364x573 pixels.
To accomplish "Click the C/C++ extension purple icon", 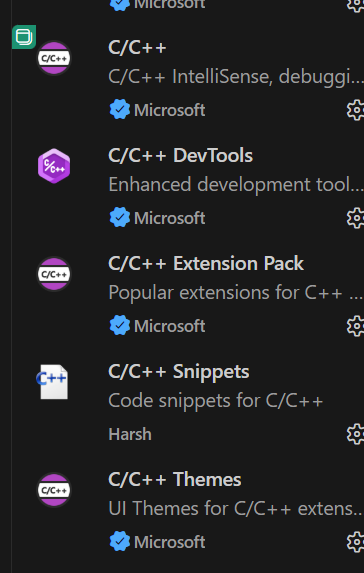I will [x=54, y=58].
